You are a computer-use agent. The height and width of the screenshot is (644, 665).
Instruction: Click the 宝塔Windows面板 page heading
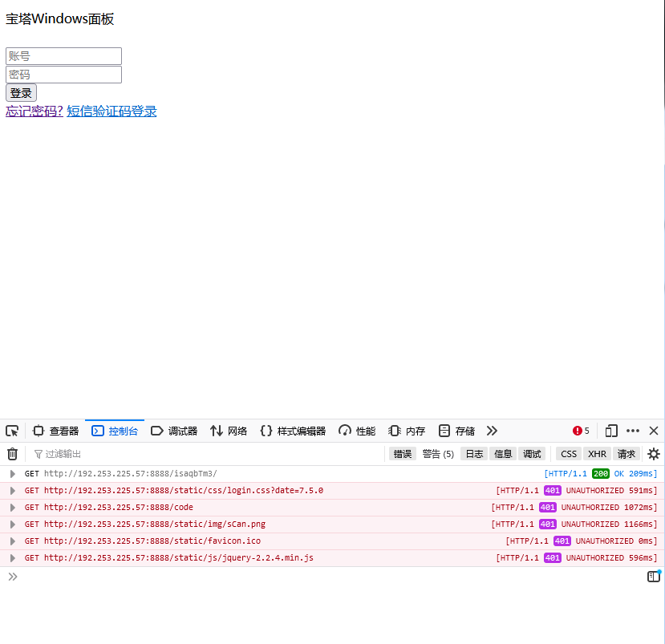pyautogui.click(x=60, y=19)
